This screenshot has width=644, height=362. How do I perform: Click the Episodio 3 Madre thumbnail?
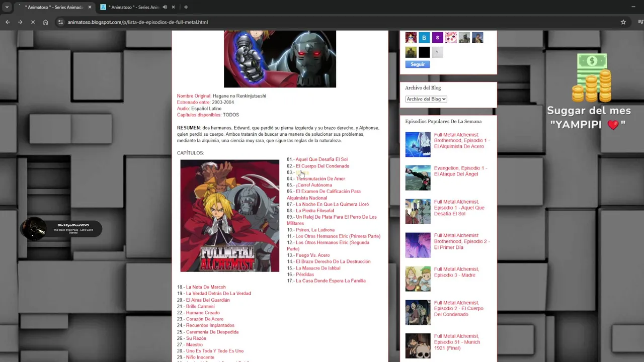click(418, 279)
